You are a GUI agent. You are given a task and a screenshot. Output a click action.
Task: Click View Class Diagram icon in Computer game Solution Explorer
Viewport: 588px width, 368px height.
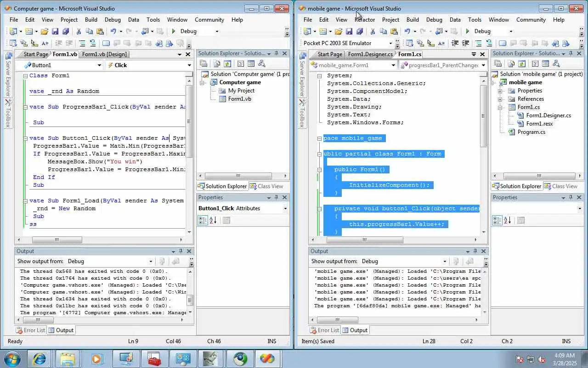point(262,64)
